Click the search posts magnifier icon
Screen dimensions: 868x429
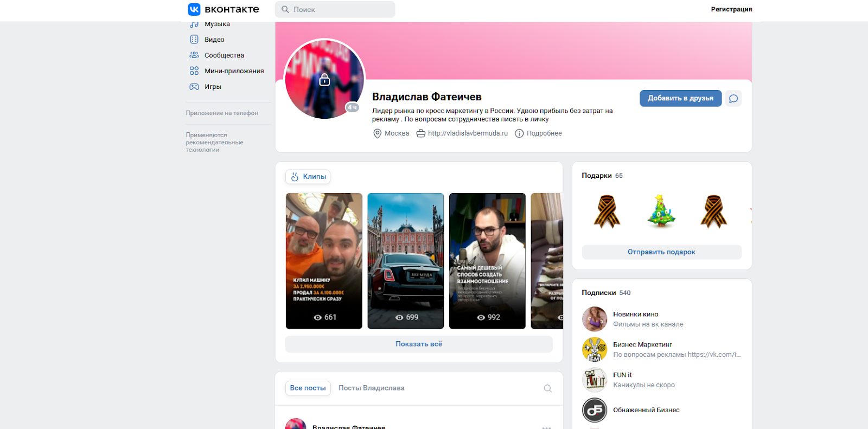point(547,388)
